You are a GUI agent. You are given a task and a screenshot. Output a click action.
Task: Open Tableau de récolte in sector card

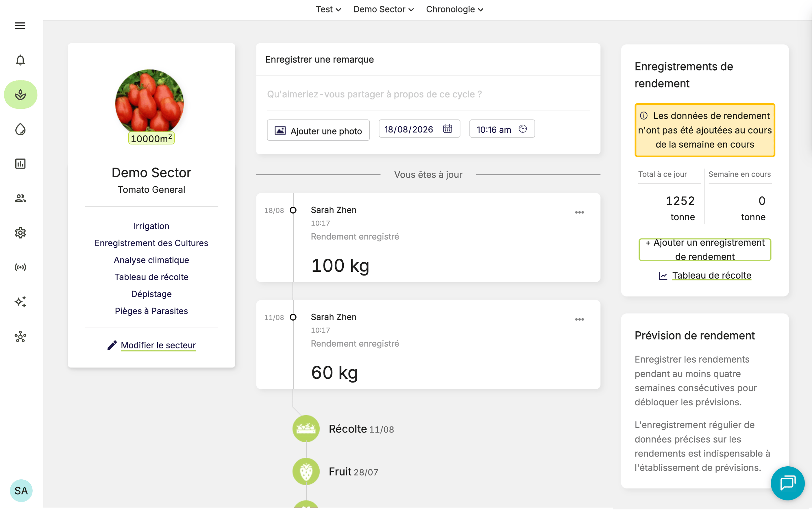tap(151, 277)
